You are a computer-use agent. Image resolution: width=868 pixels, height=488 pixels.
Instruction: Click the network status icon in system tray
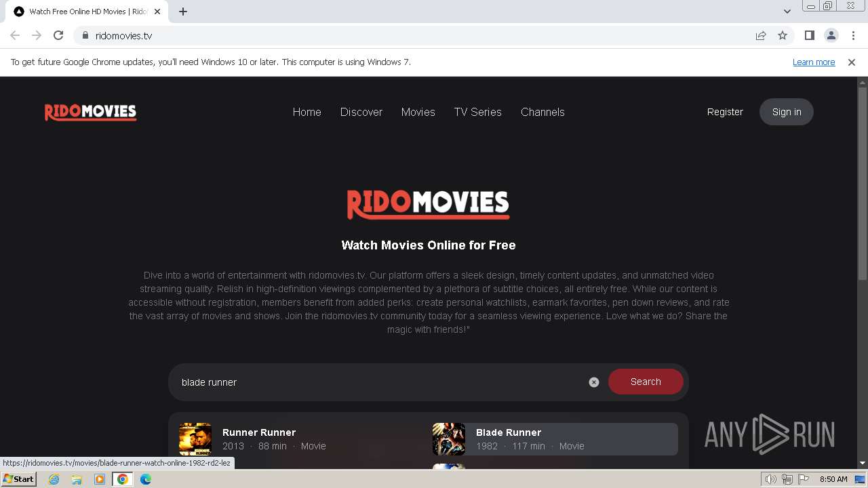click(x=787, y=479)
